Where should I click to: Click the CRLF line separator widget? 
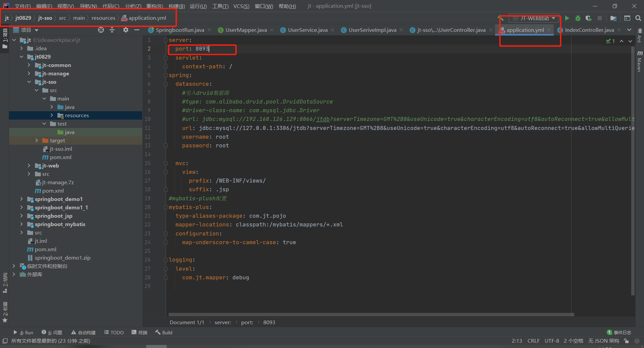click(x=533, y=341)
